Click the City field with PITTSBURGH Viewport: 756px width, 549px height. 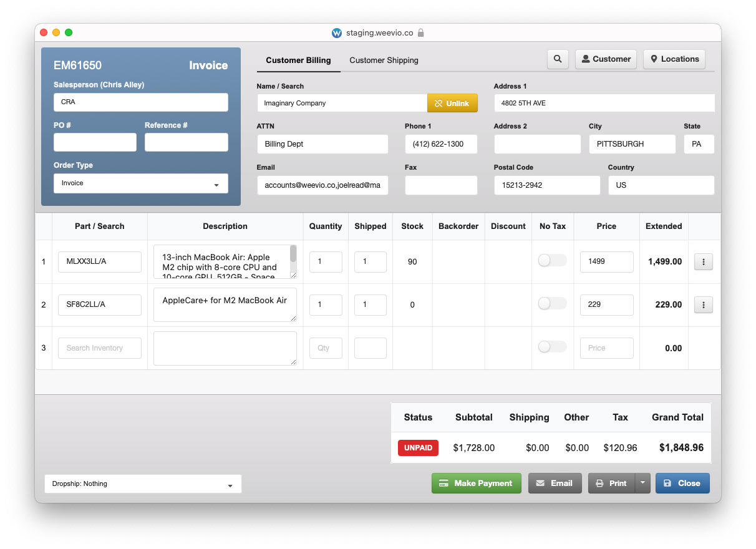pos(632,144)
